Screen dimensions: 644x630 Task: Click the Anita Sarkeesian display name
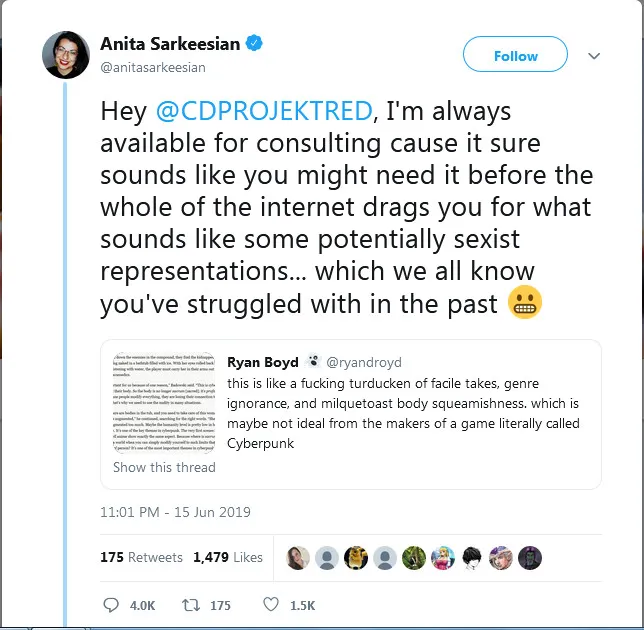pos(171,43)
